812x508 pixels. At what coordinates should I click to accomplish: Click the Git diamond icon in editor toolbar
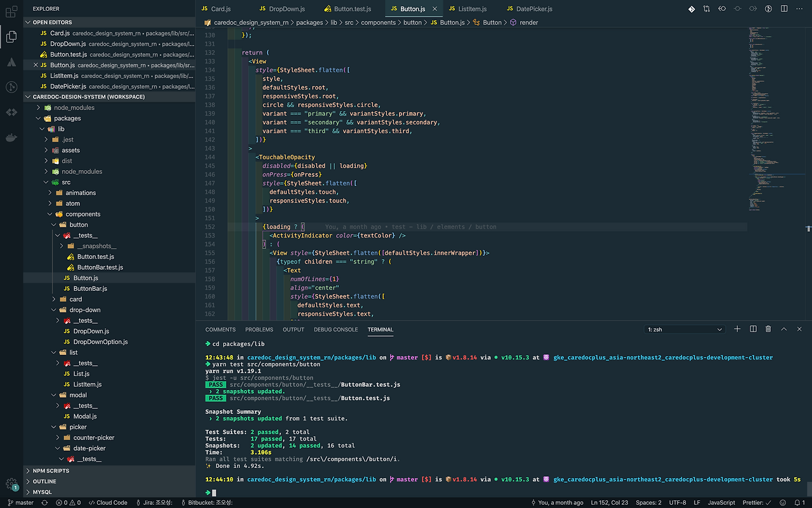[x=691, y=9]
